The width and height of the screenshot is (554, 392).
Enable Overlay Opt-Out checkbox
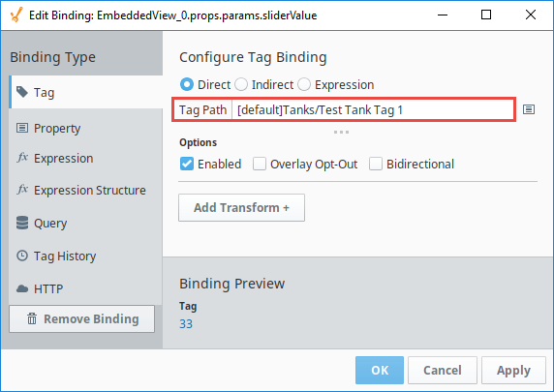pyautogui.click(x=260, y=164)
